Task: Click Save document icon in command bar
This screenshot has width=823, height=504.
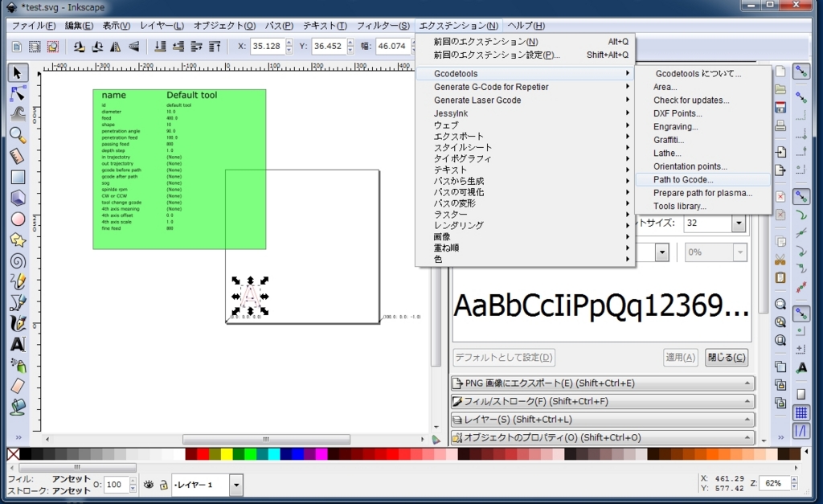Action: tap(780, 107)
